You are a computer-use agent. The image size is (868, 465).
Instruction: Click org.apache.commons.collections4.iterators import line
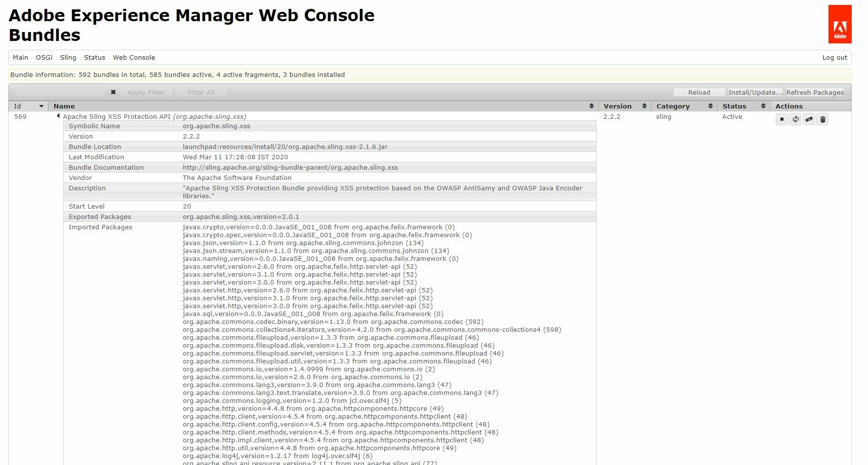372,330
